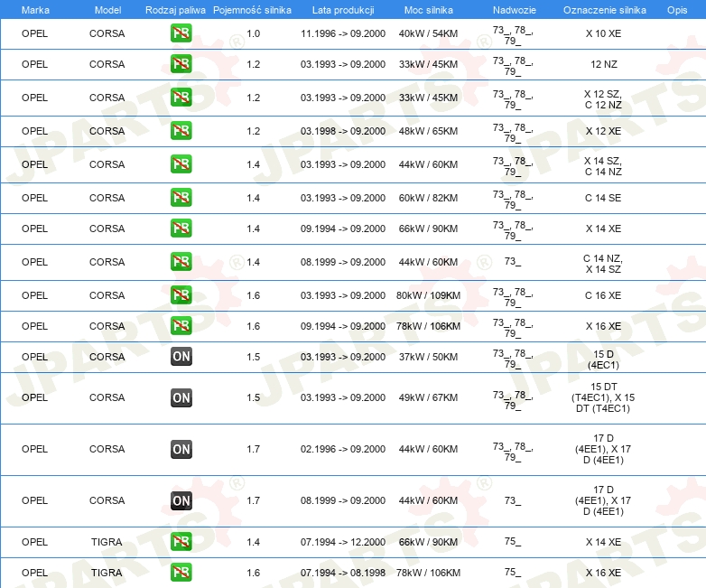
Task: Click the petrol icon in the Corsa 78kW / 106KM row
Action: click(x=181, y=326)
